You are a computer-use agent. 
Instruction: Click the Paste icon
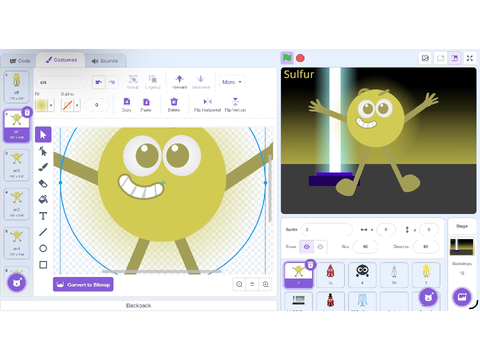tap(146, 104)
